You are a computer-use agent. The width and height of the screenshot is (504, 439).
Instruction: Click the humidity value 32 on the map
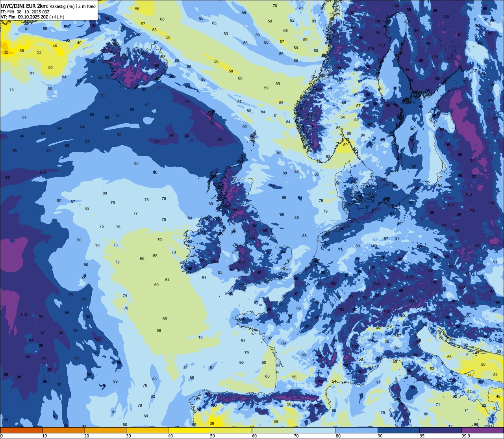pos(6,52)
